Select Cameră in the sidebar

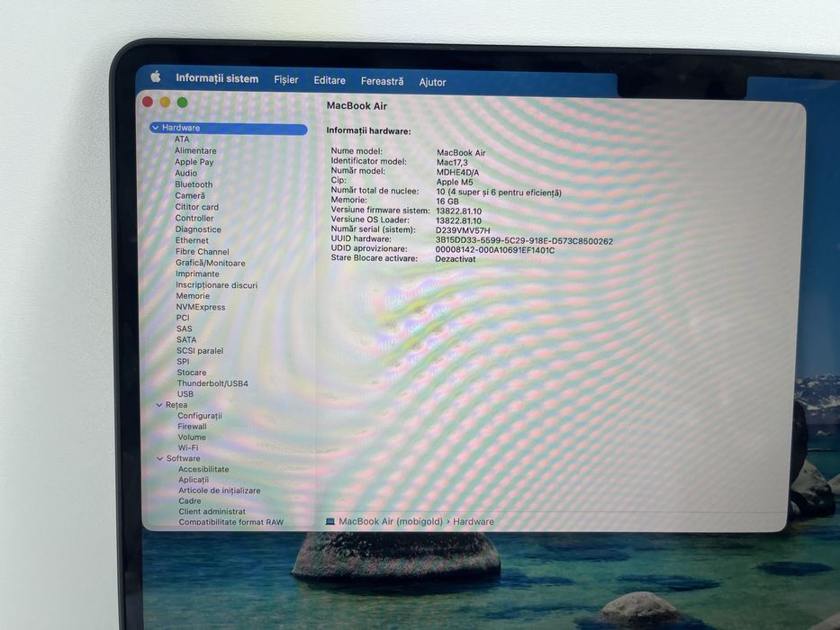pyautogui.click(x=190, y=195)
